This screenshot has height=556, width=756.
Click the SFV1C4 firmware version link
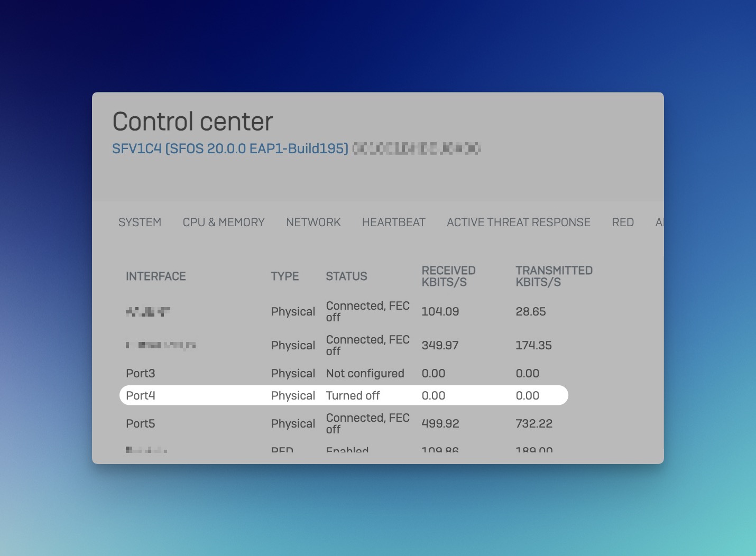(230, 149)
